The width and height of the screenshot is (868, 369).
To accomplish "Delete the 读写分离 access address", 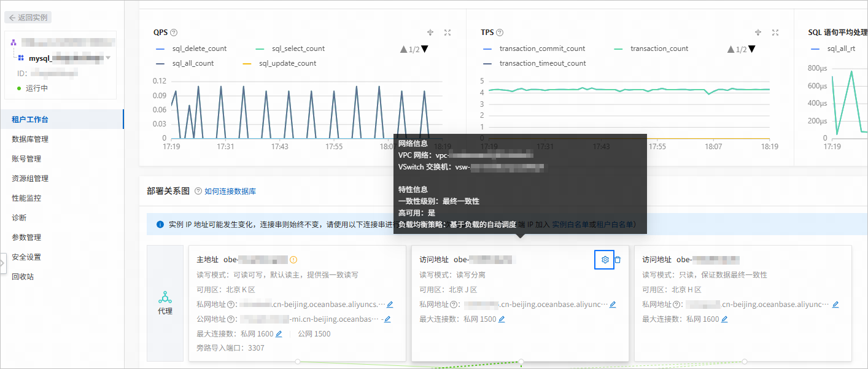I will [618, 260].
